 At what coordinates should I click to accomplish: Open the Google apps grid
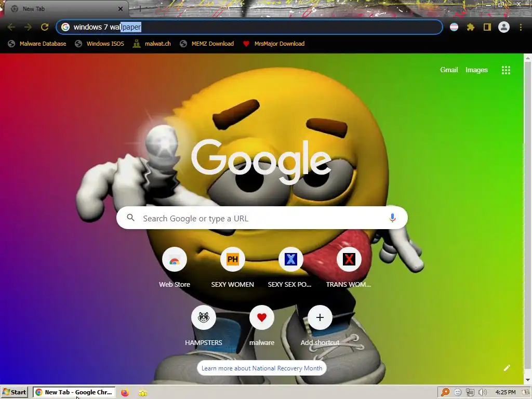coord(506,70)
